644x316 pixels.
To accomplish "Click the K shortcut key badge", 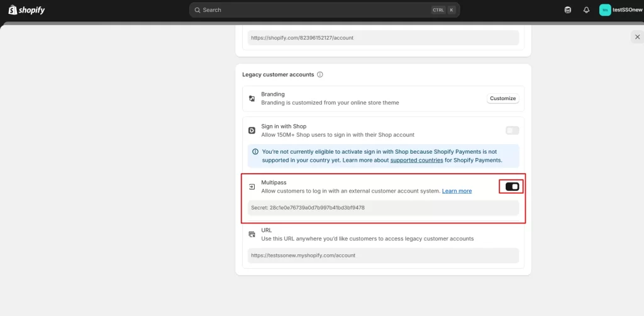I will [452, 10].
